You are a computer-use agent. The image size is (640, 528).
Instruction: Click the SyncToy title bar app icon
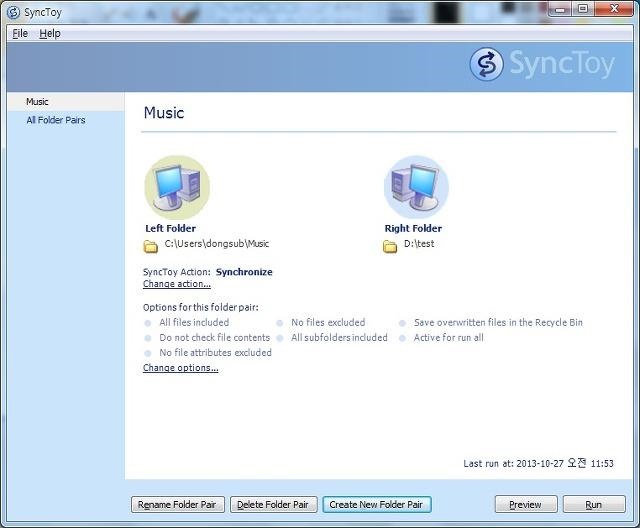13,13
